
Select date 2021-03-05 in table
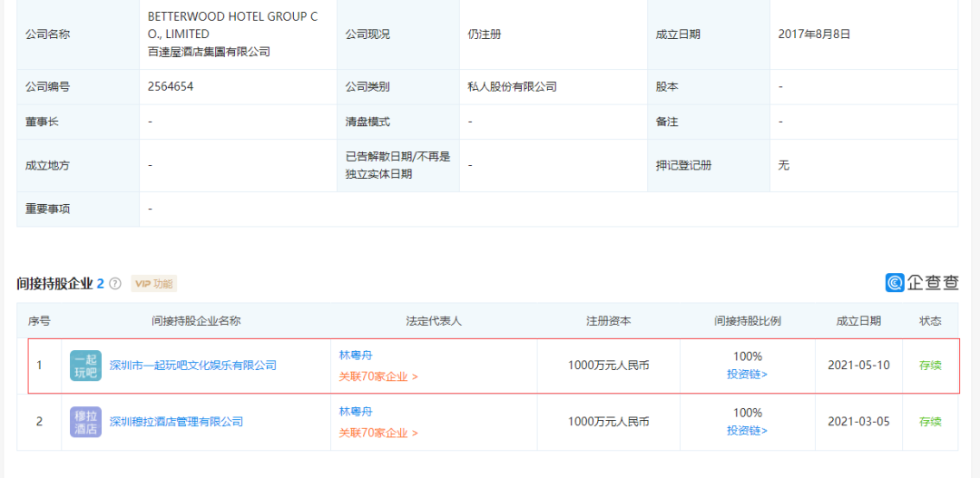(x=858, y=422)
